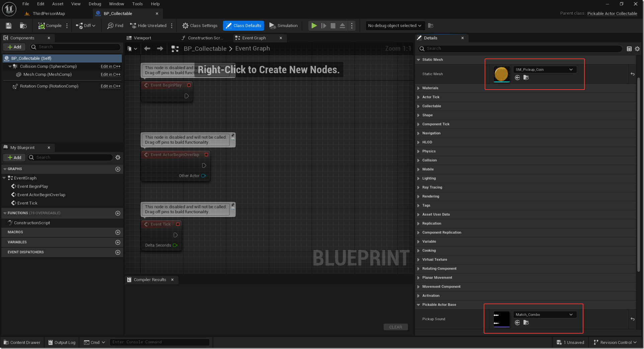Browse to Static Mesh asset in Content Browser
Viewport: 644px width, 349px height.
tap(526, 78)
